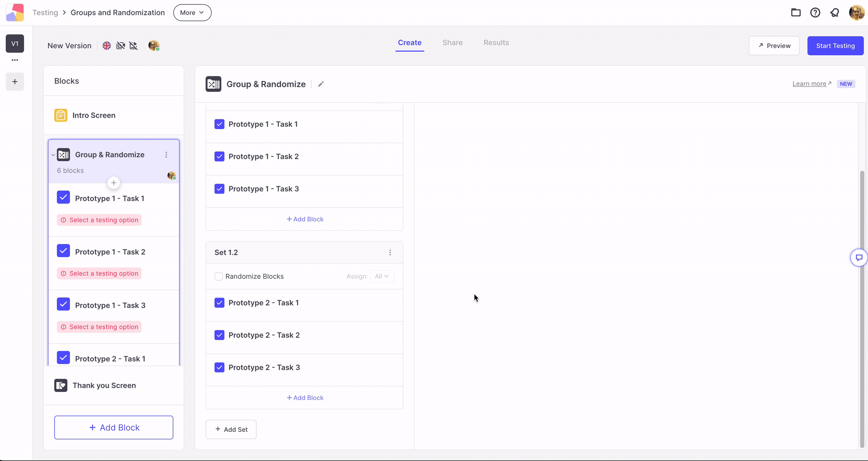Enable the Randomize Blocks checkbox in Set 1.2

219,276
